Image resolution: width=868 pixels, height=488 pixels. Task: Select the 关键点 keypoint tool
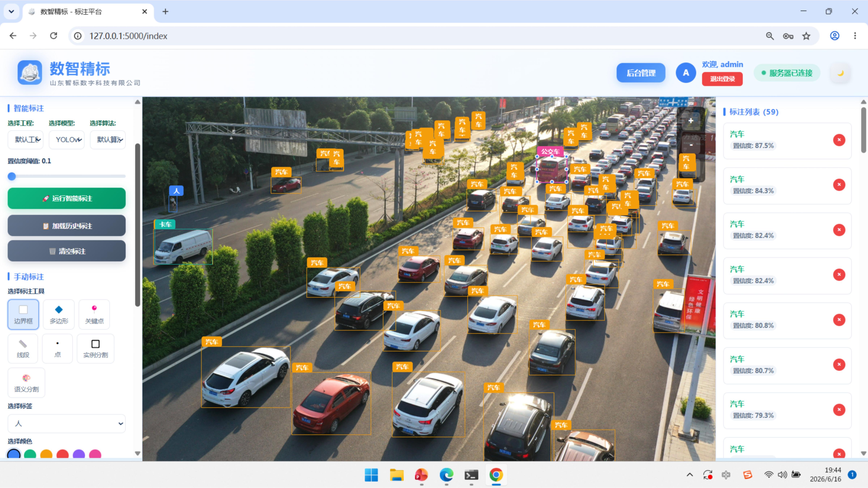click(x=94, y=314)
